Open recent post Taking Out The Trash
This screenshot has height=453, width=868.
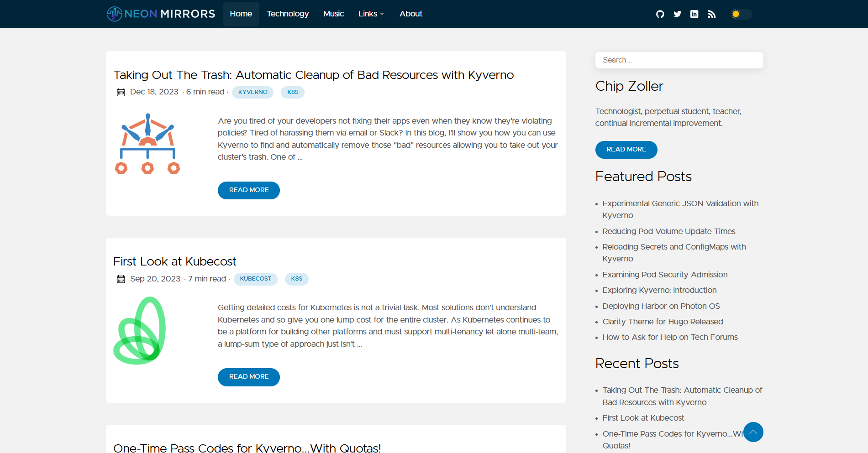coord(682,396)
